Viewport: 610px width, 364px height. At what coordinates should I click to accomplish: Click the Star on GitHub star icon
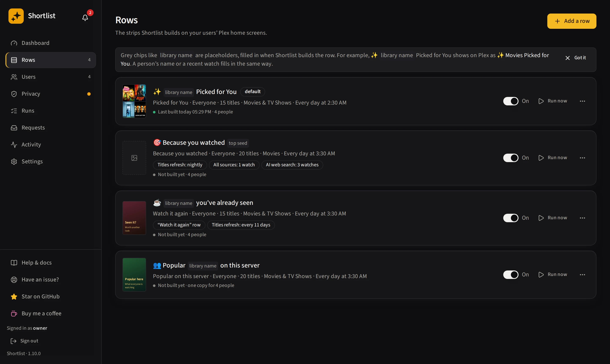click(x=14, y=296)
